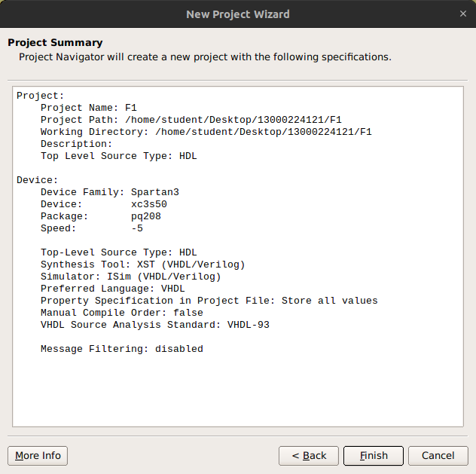Viewport: 476px width, 474px height.
Task: Go back with the Back button
Action: point(308,456)
